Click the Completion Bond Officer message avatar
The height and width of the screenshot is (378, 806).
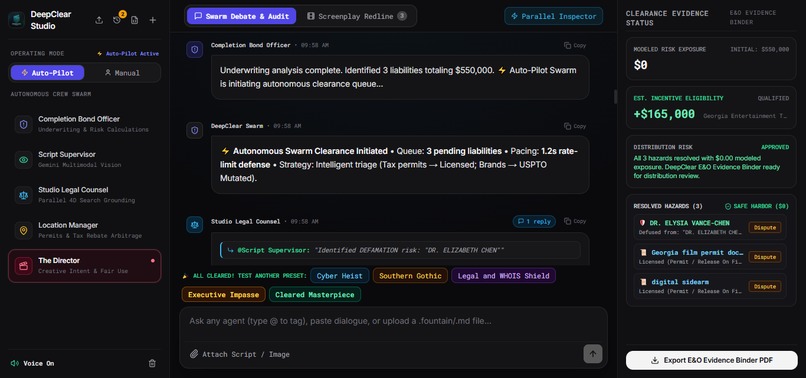pos(194,49)
